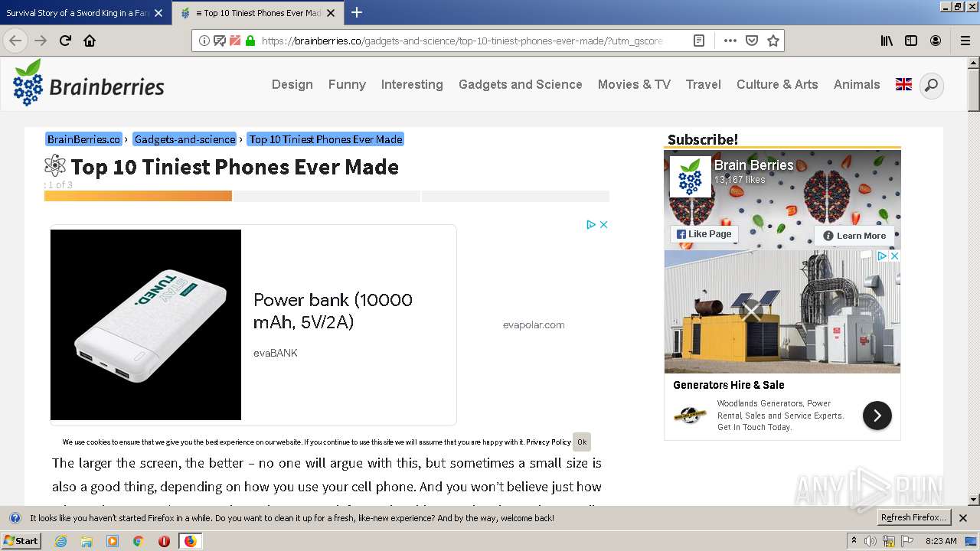Open the AdChoices icon on the power bank ad
The image size is (980, 551).
(591, 224)
